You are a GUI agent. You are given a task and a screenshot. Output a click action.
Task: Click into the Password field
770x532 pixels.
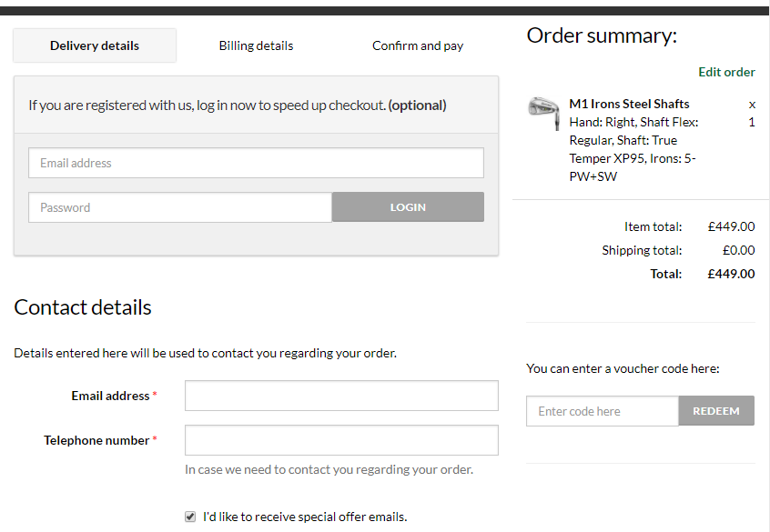(x=180, y=207)
